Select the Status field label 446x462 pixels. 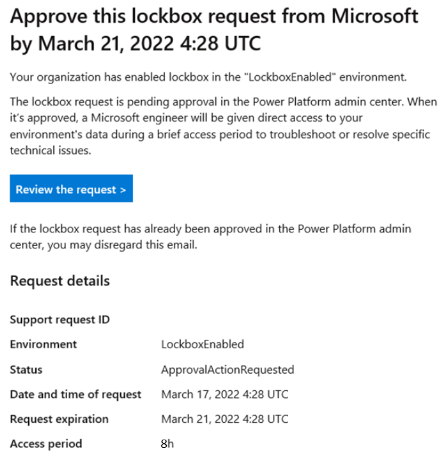(x=26, y=369)
